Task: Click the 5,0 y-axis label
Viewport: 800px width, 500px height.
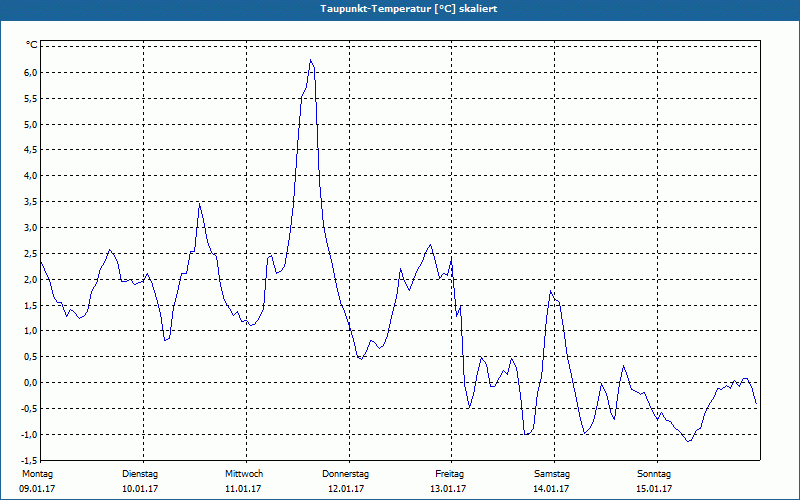Action: click(x=31, y=124)
